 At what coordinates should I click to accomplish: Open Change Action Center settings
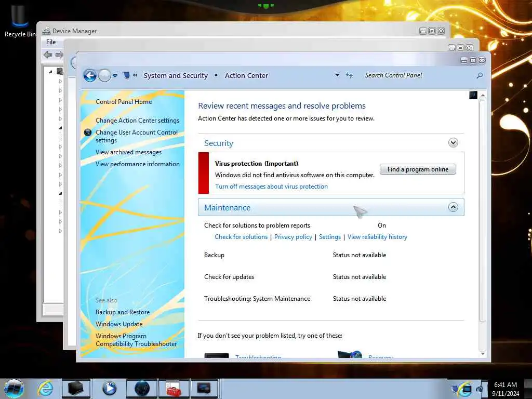point(137,121)
